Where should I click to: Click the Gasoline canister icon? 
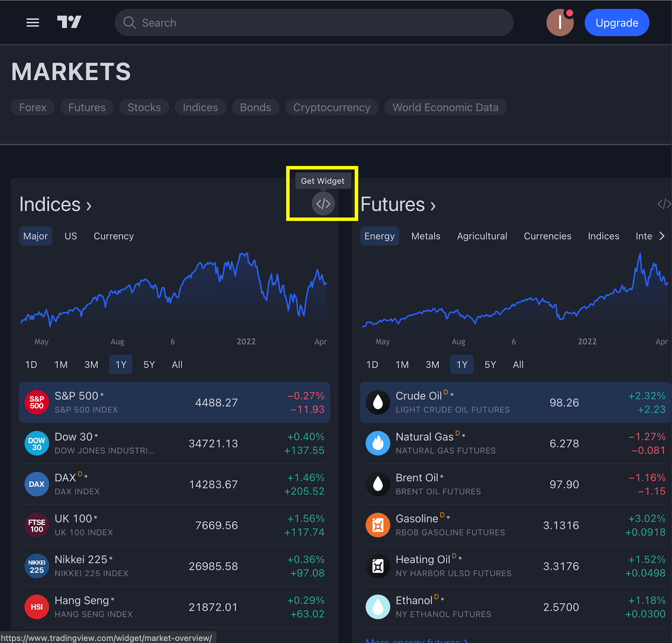378,525
